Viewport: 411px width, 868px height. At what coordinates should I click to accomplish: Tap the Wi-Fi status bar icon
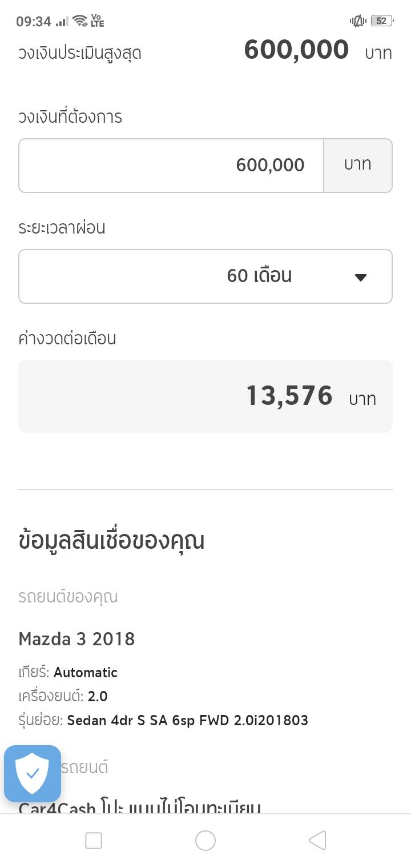[80, 21]
